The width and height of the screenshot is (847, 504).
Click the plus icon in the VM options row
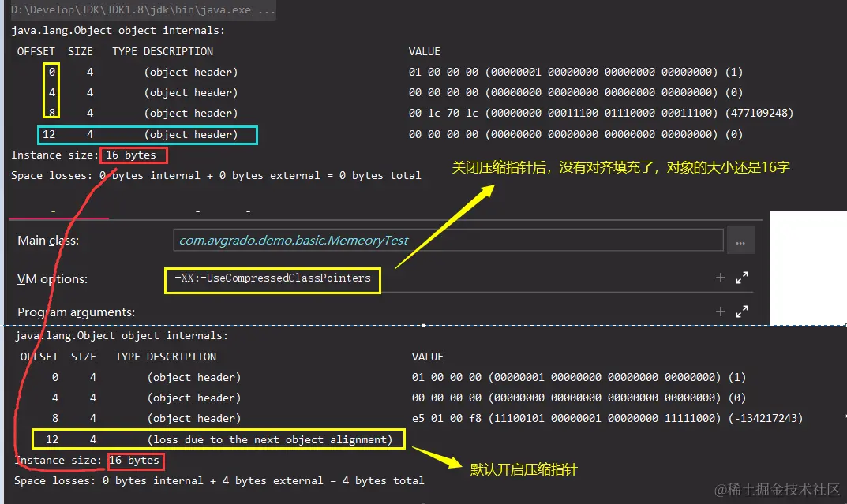coord(720,278)
